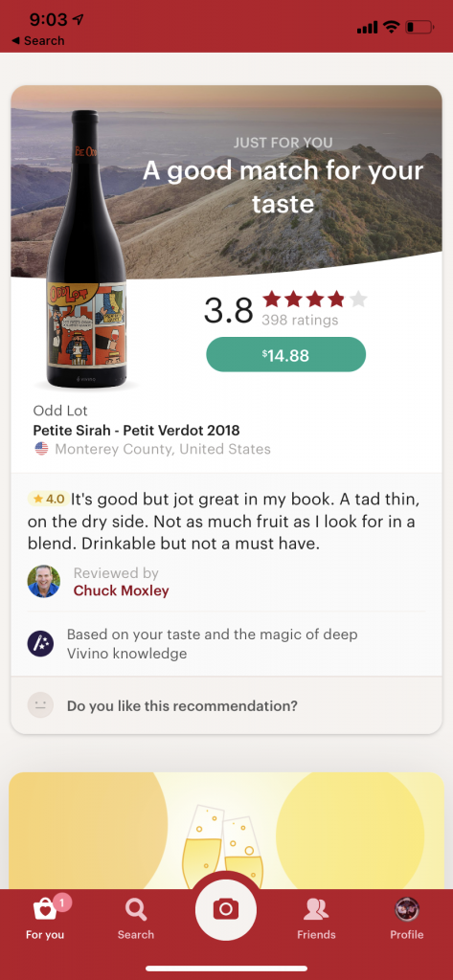The image size is (453, 980).
Task: Tap 'Do you like this recommendation?' prompt
Action: pyautogui.click(x=182, y=706)
